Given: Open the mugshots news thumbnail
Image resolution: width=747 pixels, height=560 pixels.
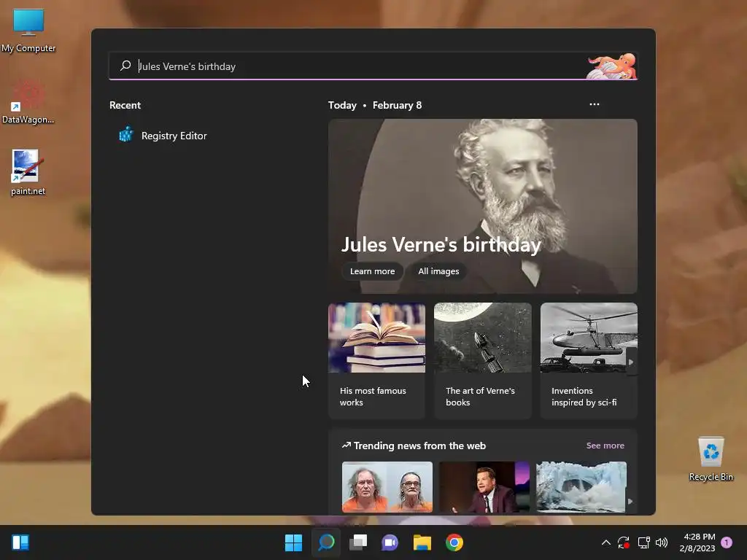Looking at the screenshot, I should (387, 486).
